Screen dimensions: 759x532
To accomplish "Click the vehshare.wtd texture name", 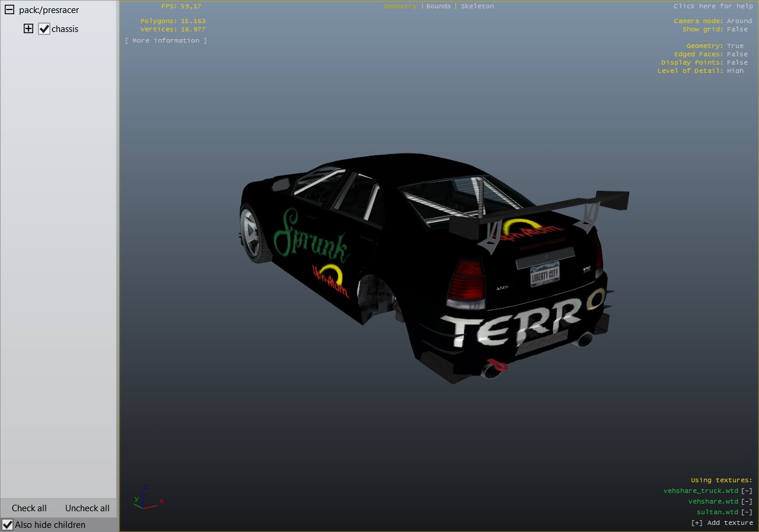I will coord(713,501).
